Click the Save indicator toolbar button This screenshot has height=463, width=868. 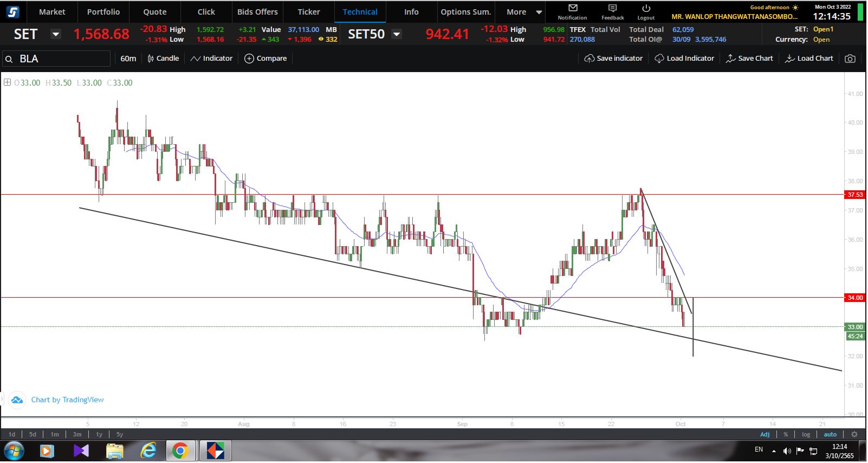pyautogui.click(x=613, y=59)
